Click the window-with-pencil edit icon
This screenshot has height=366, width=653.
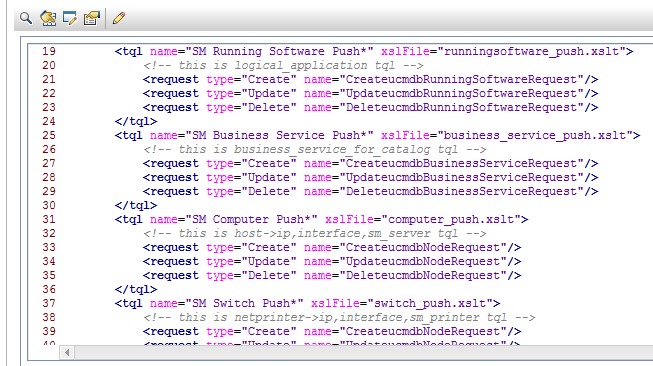click(70, 18)
